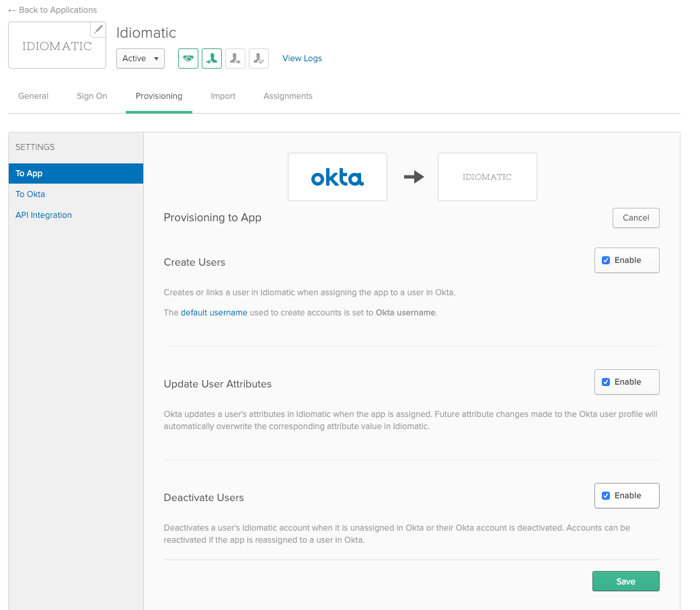Select To Okta in settings sidebar
Screen dimensions: 700x610
click(x=30, y=194)
